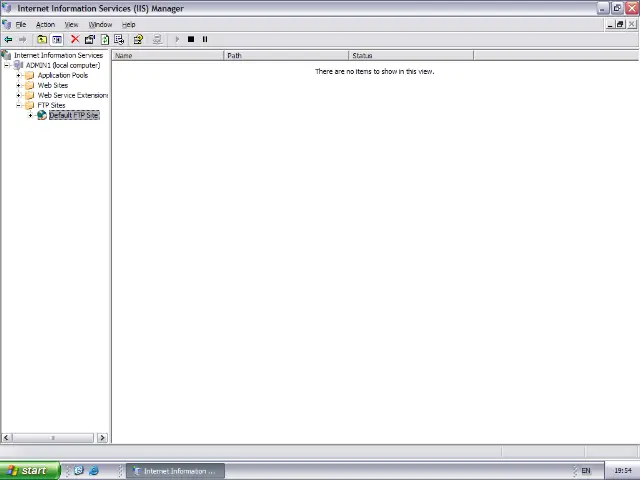Click the Up One Level folder icon
Image resolution: width=640 pixels, height=480 pixels.
coord(42,39)
